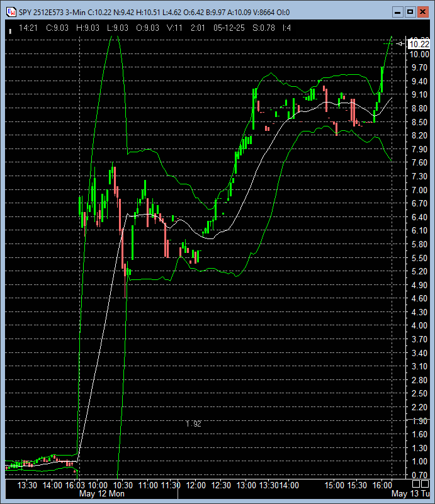Click the 9.10 price axis label

click(421, 94)
